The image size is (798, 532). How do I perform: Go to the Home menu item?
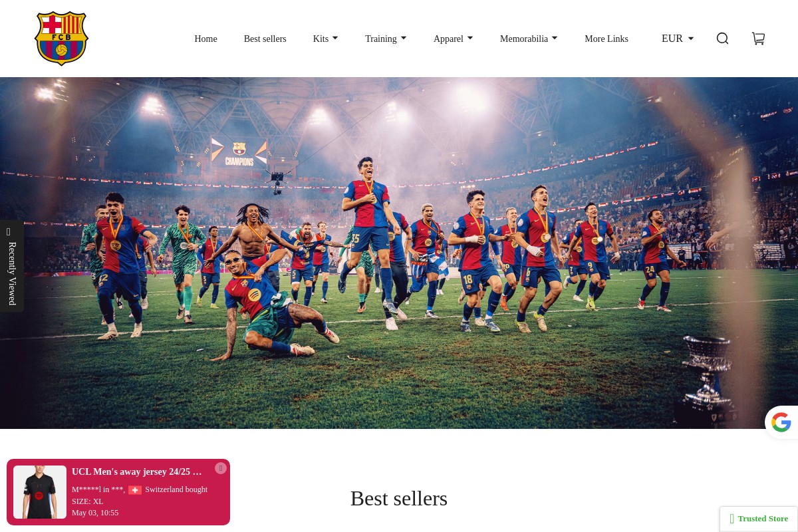coord(205,39)
